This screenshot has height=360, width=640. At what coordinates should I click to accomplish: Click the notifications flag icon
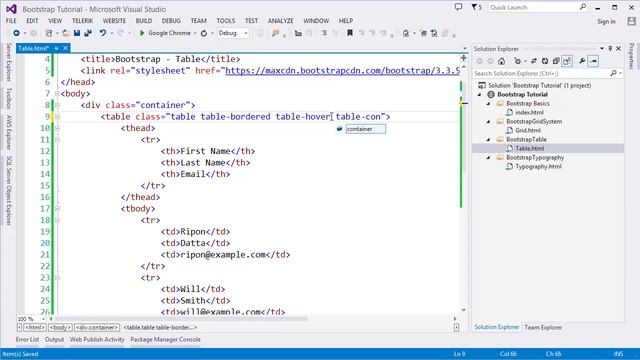coord(475,7)
